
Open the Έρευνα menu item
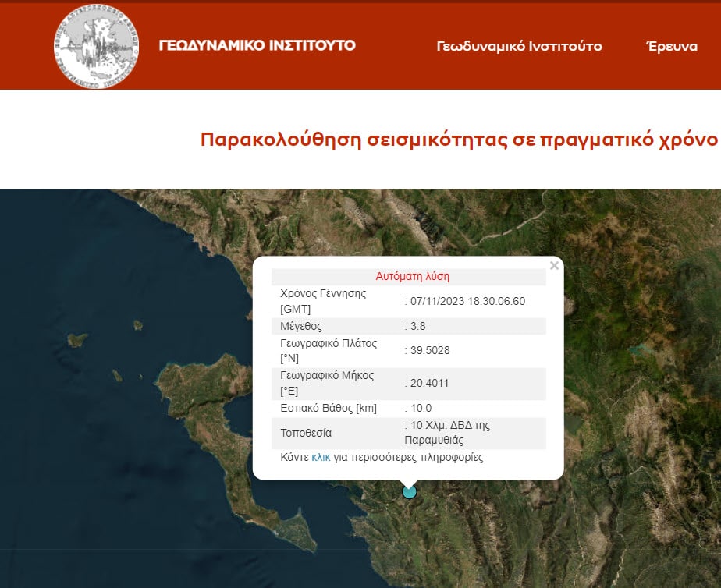pos(672,46)
